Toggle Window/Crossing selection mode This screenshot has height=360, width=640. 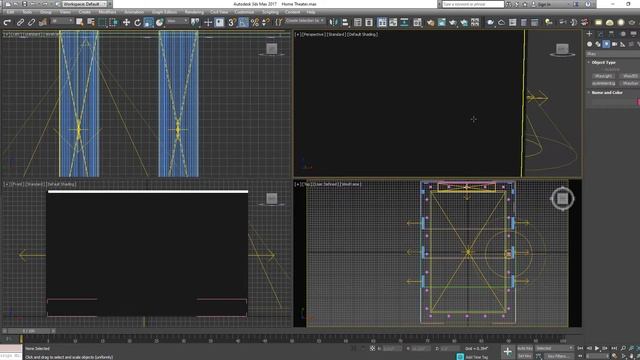click(x=113, y=22)
